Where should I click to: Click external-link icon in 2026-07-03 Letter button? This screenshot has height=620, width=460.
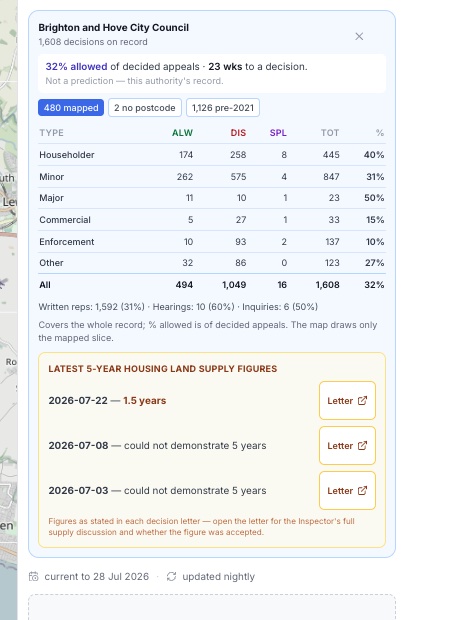tap(362, 491)
